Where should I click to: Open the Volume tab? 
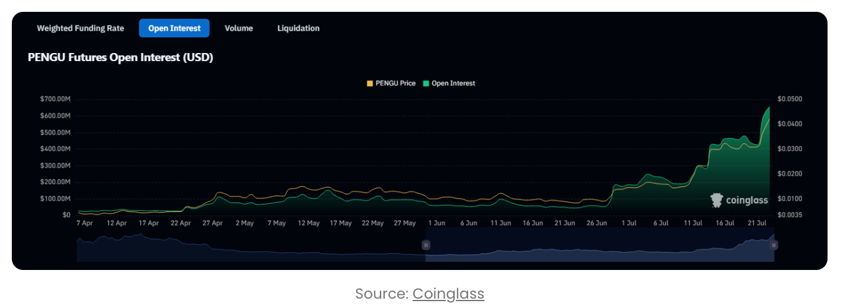click(x=238, y=28)
